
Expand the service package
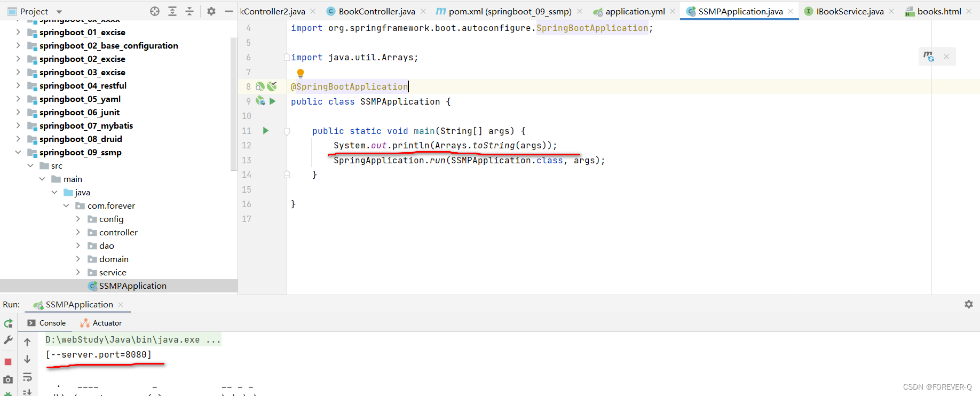[x=78, y=272]
